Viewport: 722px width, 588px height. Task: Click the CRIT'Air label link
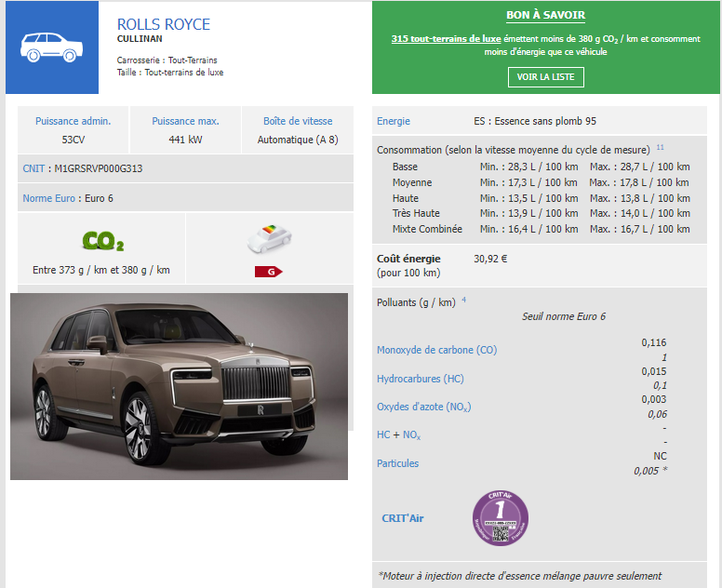click(403, 518)
